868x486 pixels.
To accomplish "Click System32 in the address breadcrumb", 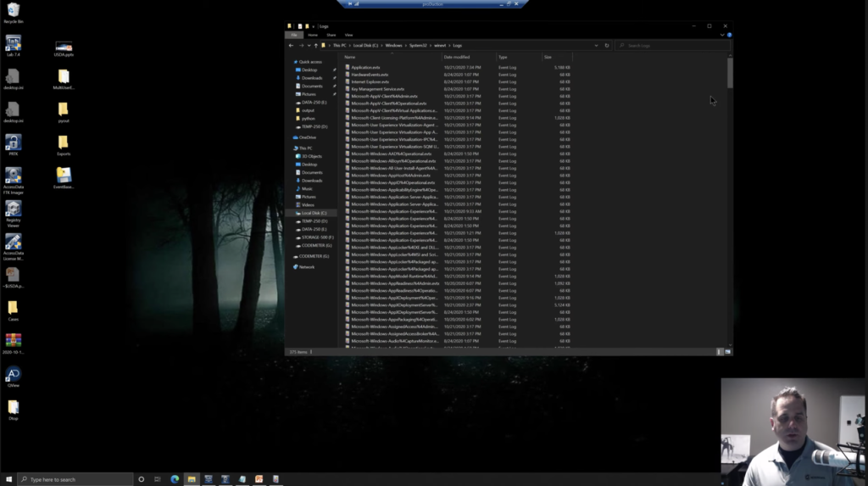I will pyautogui.click(x=418, y=46).
